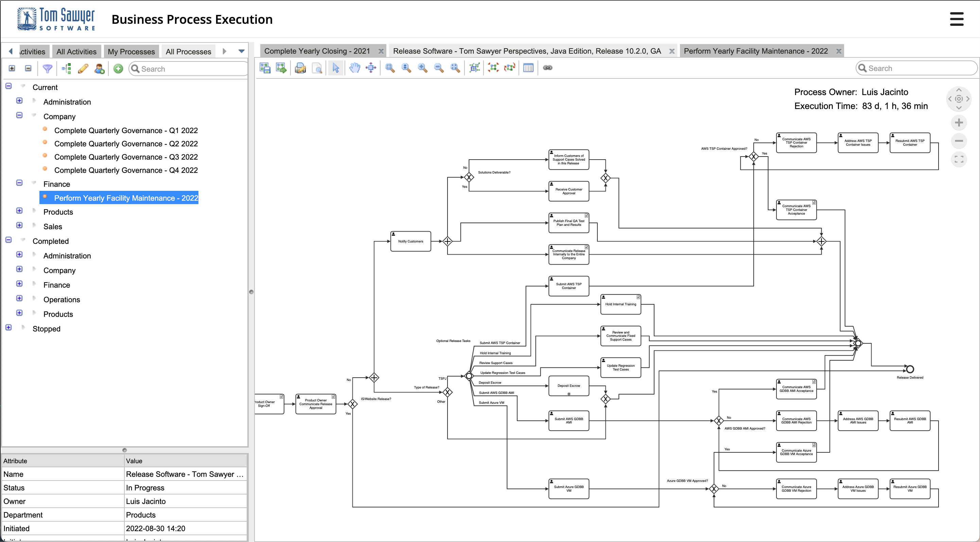Toggle the overview window icon
The height and width of the screenshot is (542, 980).
pyautogui.click(x=474, y=68)
